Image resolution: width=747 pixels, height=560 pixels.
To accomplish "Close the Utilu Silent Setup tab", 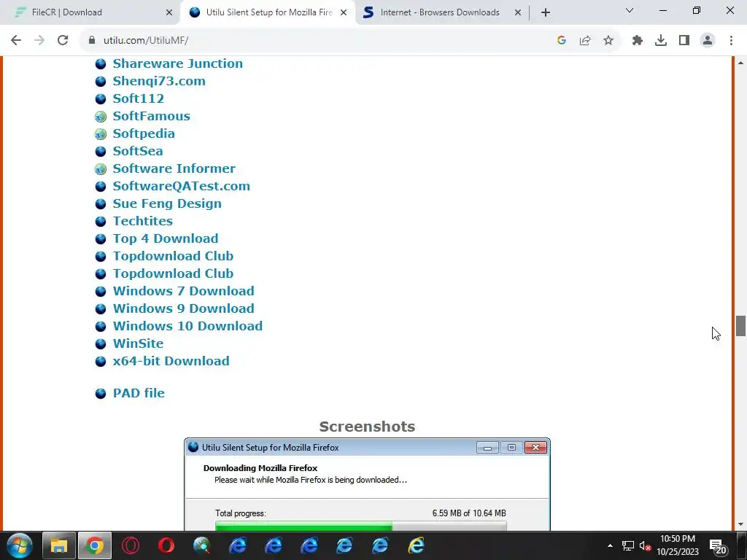I will pos(344,12).
